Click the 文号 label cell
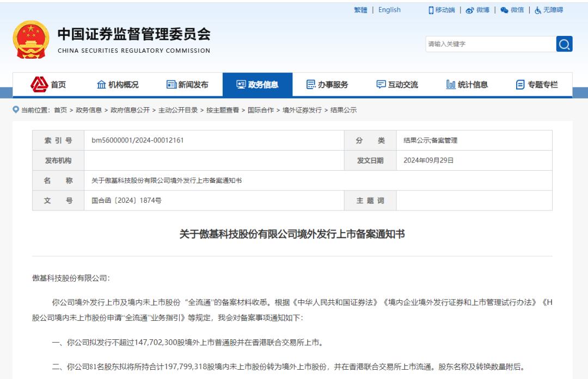Viewport: 588px width, 379px height. pos(58,200)
